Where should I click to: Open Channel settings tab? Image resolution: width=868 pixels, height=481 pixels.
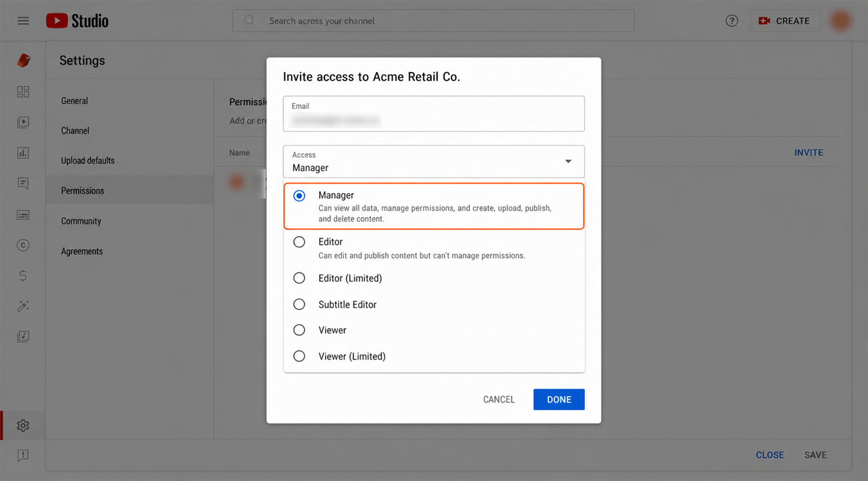[x=75, y=131]
